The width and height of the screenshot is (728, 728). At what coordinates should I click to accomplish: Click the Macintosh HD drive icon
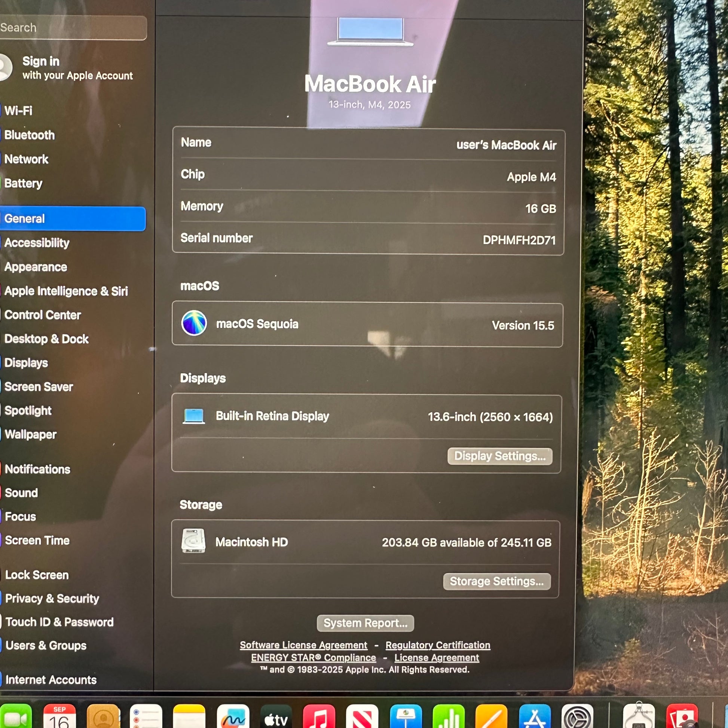coord(193,541)
